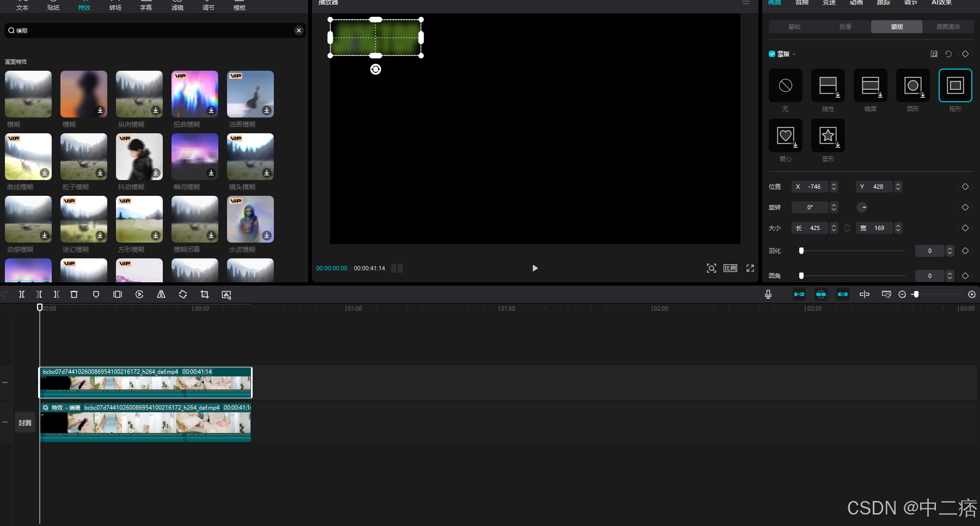Click the timeline zoom-out magnifier
Screen dimensions: 980x526
[x=902, y=294]
